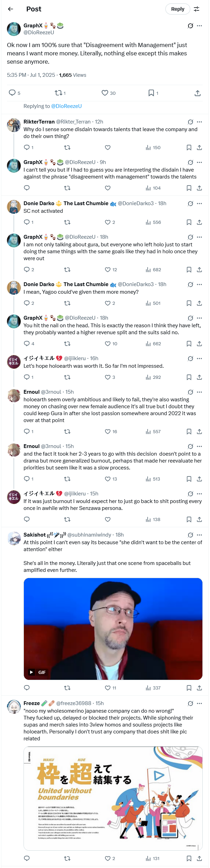Repost イジイキエル's reply about burnout

pyautogui.click(x=67, y=519)
